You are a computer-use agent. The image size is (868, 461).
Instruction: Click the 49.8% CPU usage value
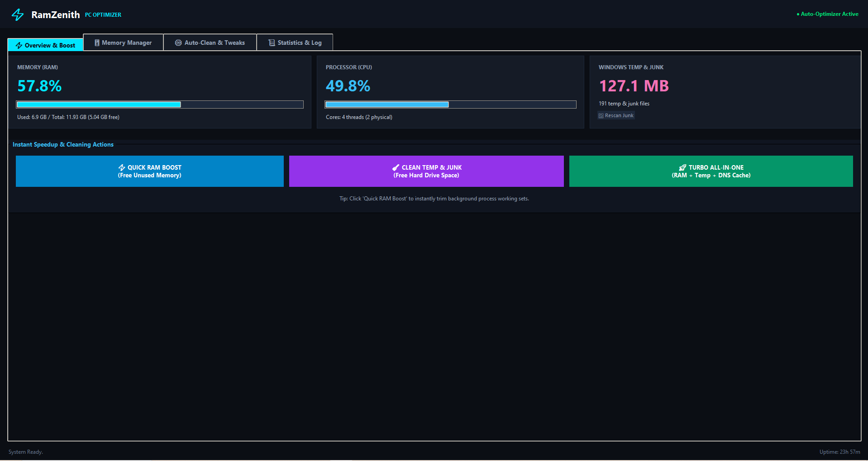[x=348, y=86]
